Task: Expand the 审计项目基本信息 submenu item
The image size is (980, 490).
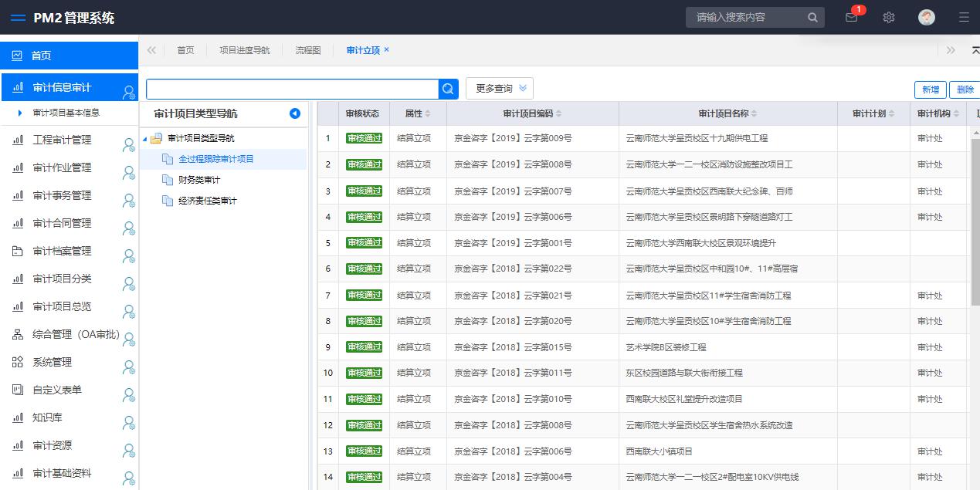Action: click(66, 113)
